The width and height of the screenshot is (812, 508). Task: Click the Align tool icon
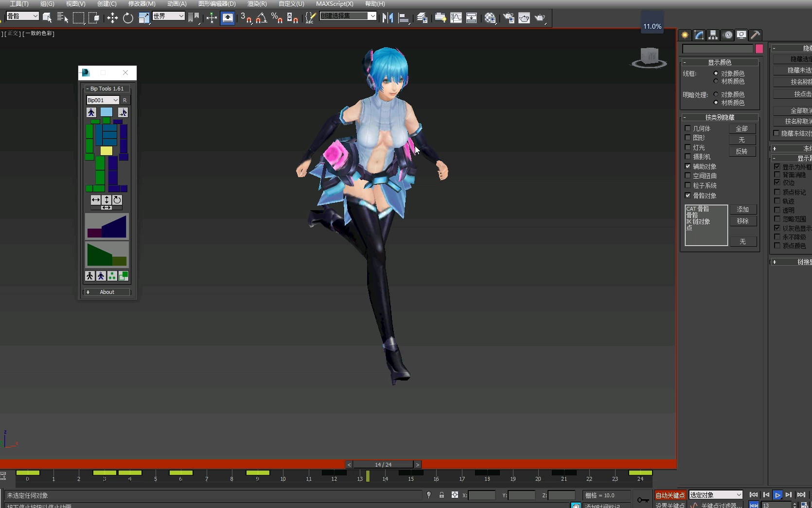[x=404, y=18]
